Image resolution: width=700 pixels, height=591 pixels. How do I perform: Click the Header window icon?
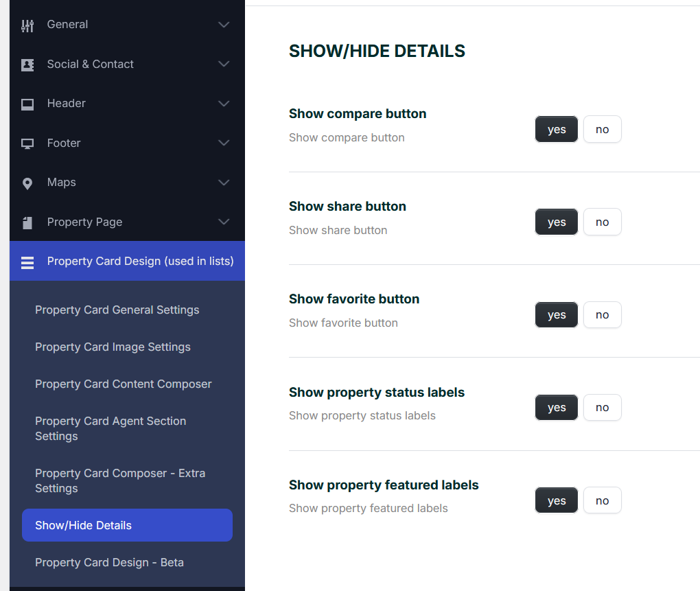pos(27,104)
